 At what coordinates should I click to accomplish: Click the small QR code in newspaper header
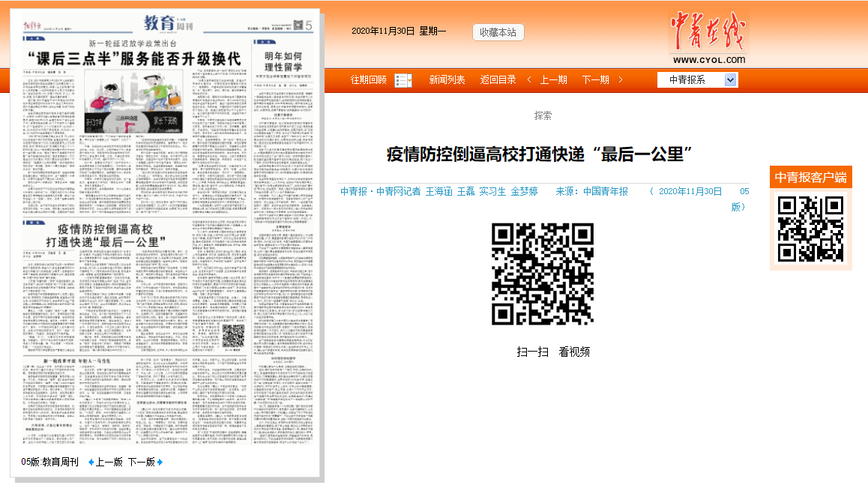coord(297,25)
